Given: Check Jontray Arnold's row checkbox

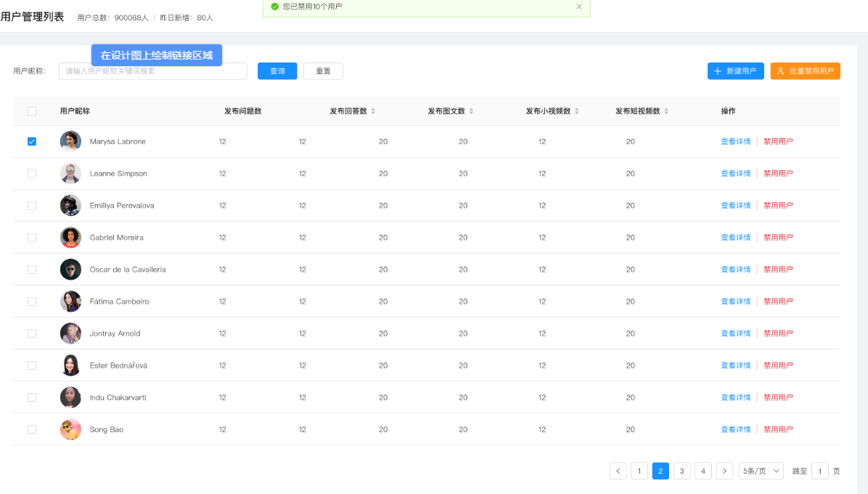Looking at the screenshot, I should pos(32,333).
